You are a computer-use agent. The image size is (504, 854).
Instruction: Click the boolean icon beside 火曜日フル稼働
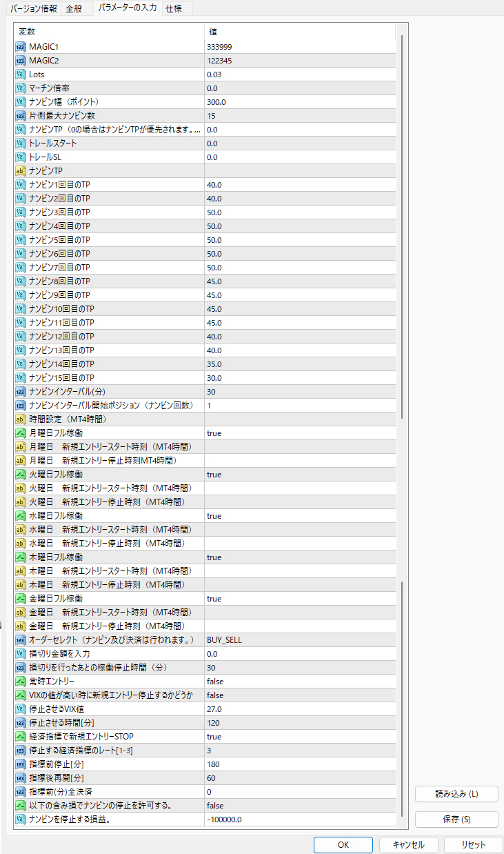tap(20, 475)
